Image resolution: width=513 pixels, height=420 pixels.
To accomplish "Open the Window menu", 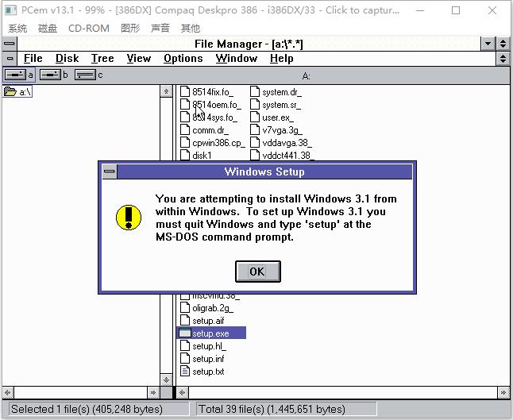I will point(237,59).
